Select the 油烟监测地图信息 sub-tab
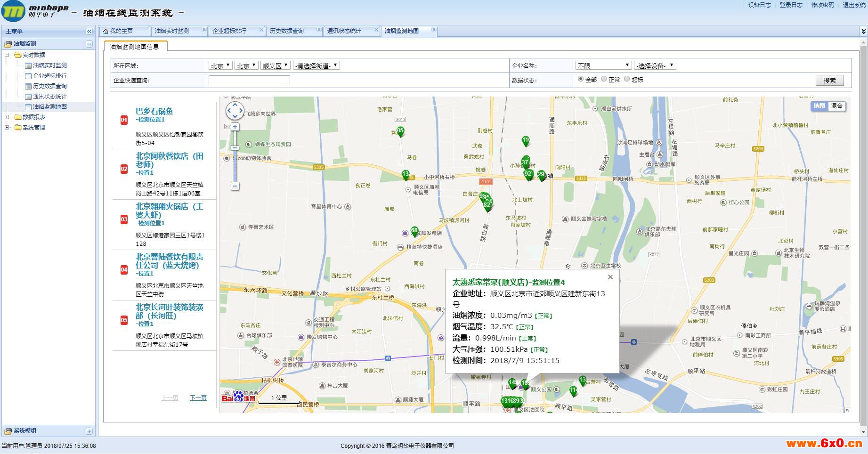Viewport: 868px width, 454px height. coord(135,47)
